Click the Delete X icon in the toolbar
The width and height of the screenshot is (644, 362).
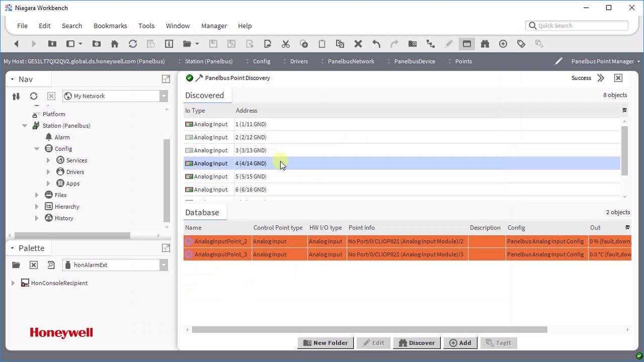358,44
